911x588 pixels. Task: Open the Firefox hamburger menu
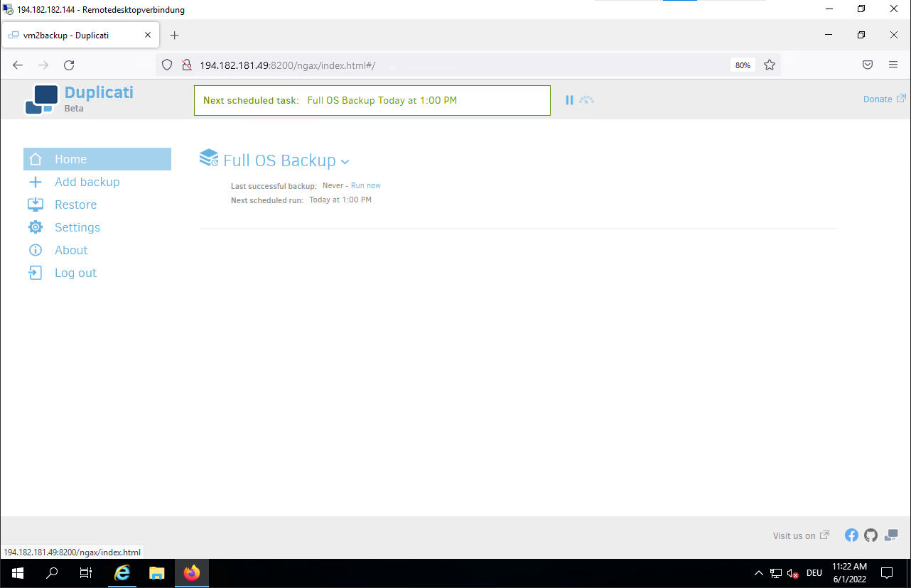893,65
